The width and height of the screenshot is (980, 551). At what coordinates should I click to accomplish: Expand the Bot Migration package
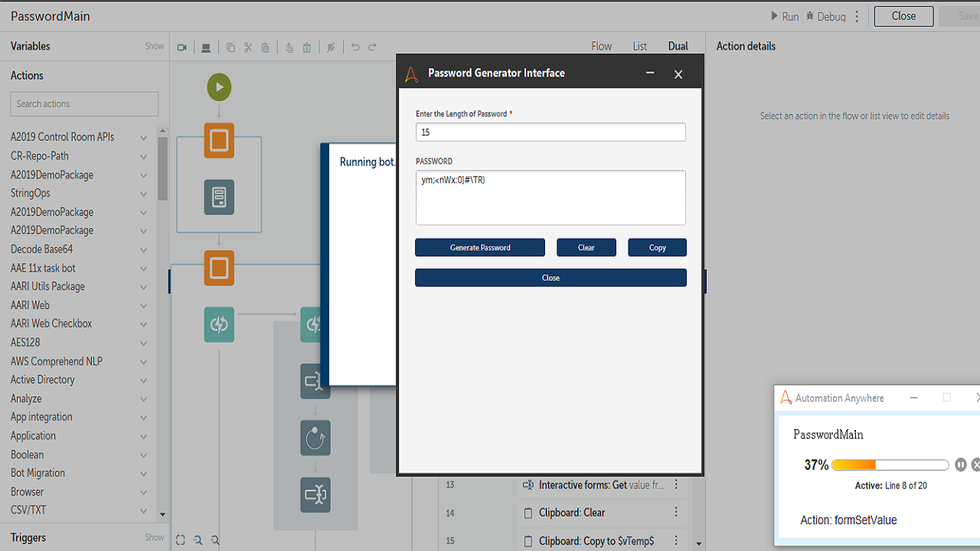coord(143,474)
